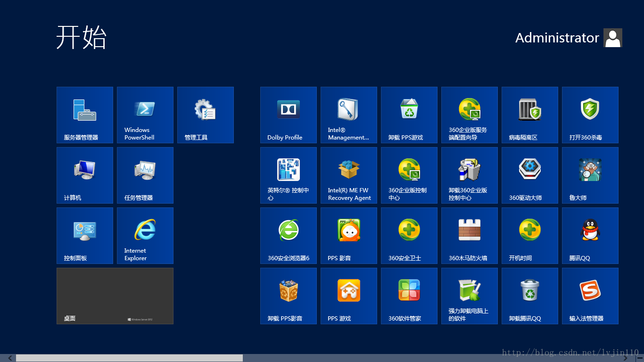The height and width of the screenshot is (362, 644).
Task: Open PPS 影音 player tile
Action: 349,236
